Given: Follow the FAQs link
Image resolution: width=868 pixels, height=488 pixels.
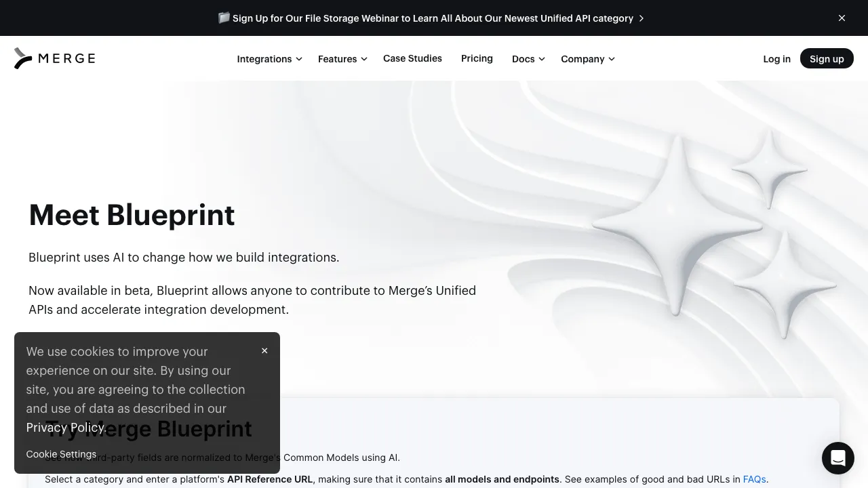Looking at the screenshot, I should [755, 479].
